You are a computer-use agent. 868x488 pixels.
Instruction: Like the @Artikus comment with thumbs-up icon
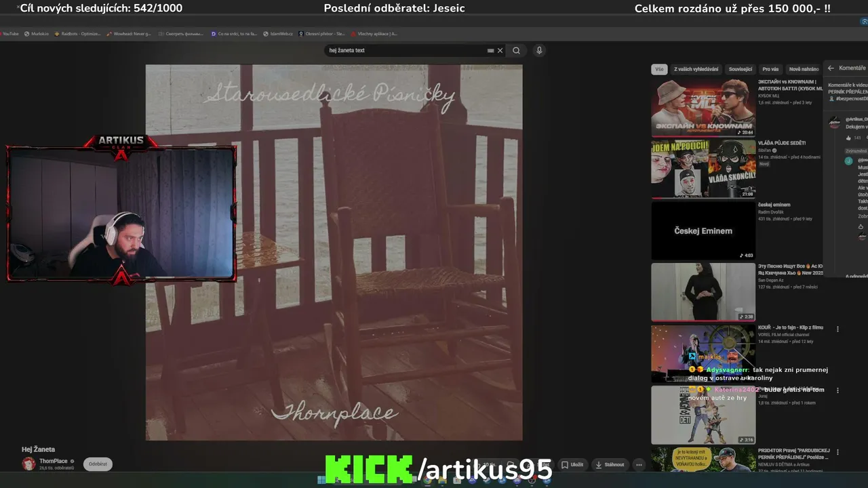(x=848, y=138)
